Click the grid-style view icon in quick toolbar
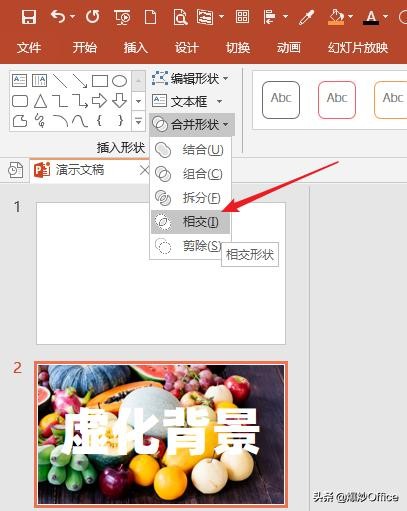407x511 pixels. tap(242, 17)
